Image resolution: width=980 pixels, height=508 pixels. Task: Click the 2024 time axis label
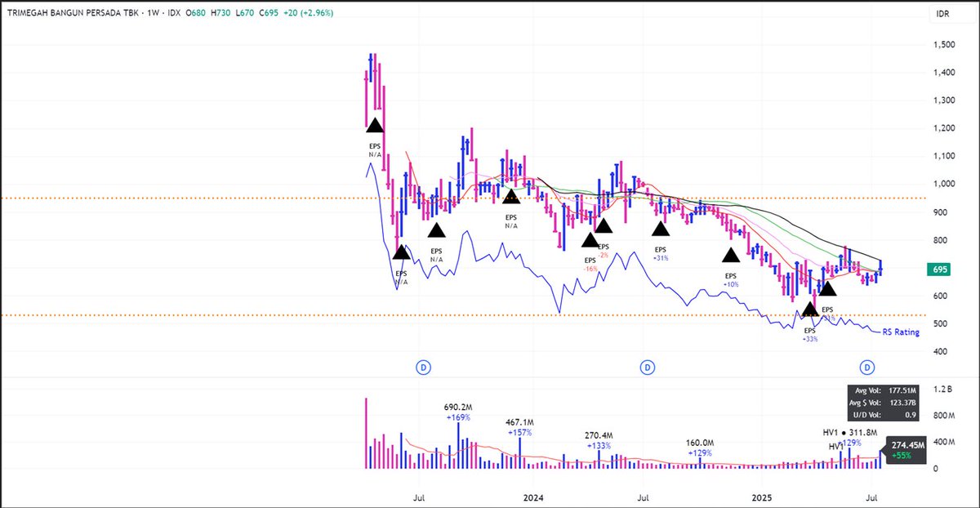click(x=533, y=497)
